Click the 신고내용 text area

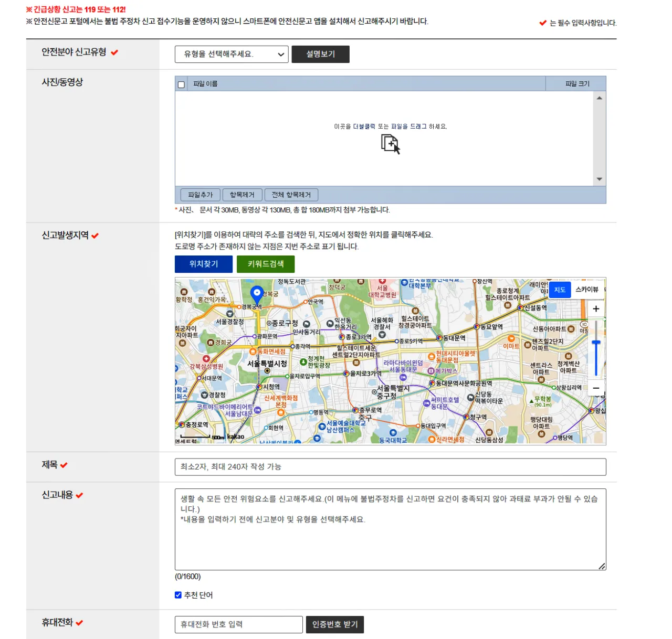tap(391, 529)
